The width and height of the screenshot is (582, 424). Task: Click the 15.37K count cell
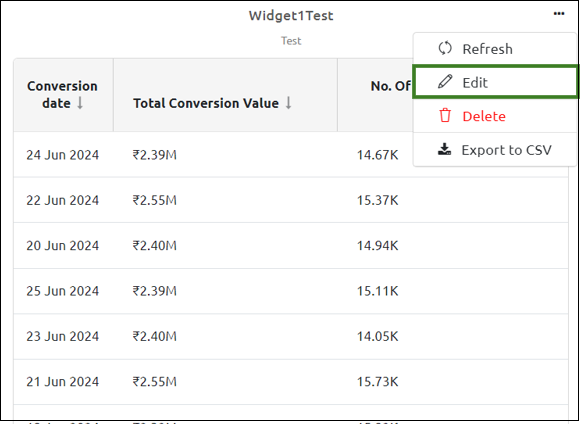point(377,200)
